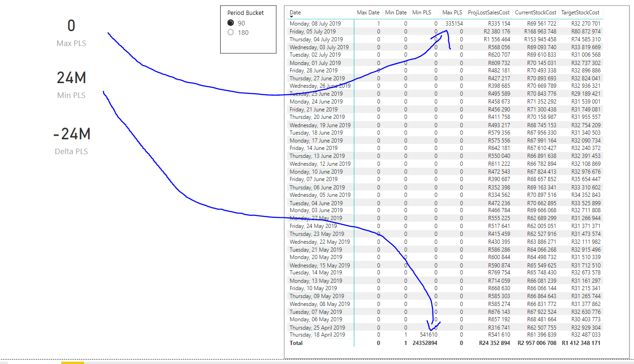
Task: Select the Friday, 10 May 2019 row
Action: point(445,288)
